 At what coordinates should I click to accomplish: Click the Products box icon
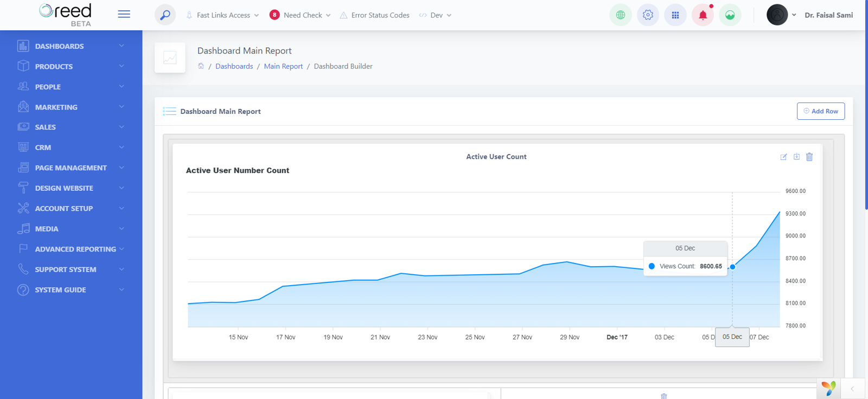coord(23,66)
